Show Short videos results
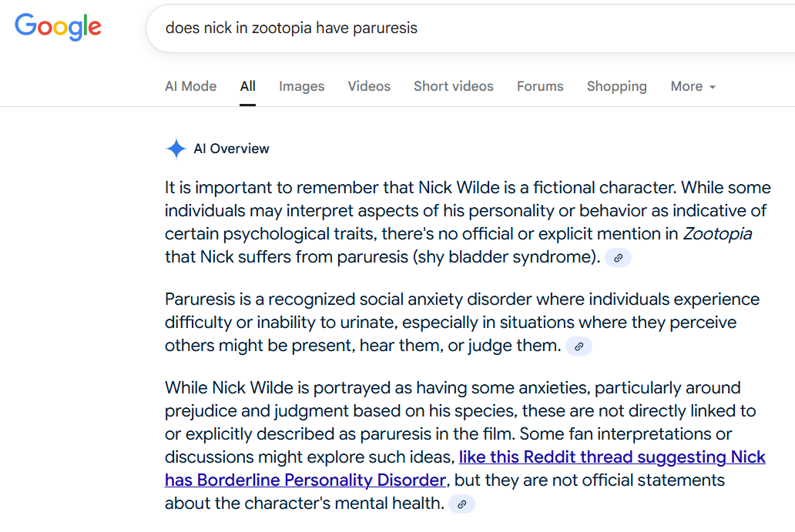The height and width of the screenshot is (532, 795). point(454,86)
